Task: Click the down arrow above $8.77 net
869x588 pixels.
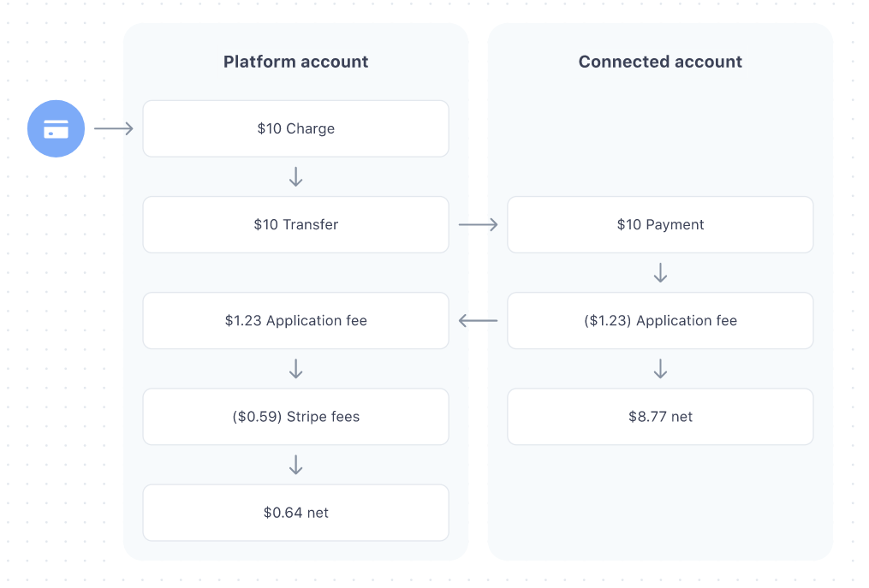Action: pos(660,369)
